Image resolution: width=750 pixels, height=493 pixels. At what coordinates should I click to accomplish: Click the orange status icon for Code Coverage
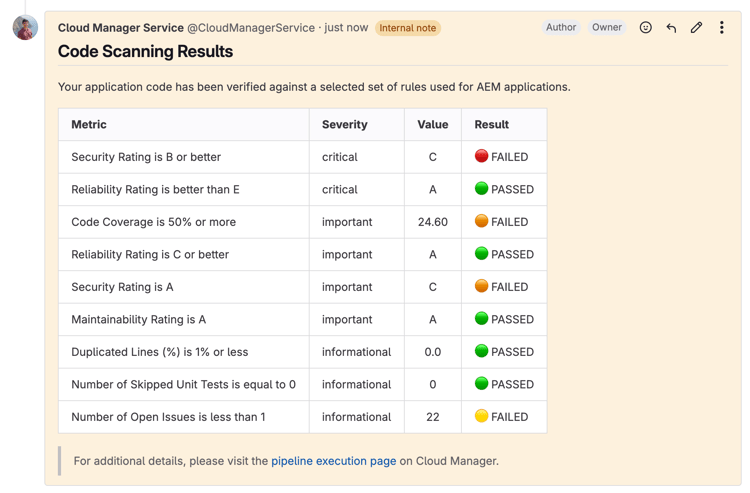(x=481, y=221)
